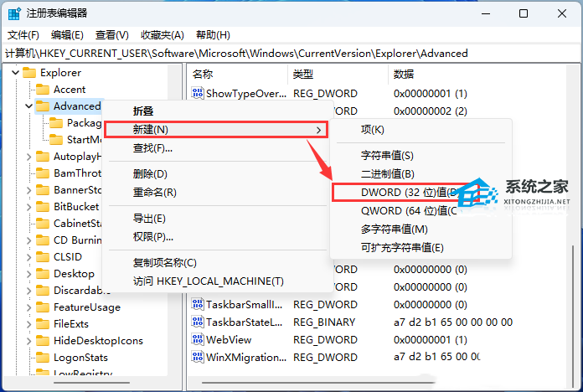The image size is (583, 392).
Task: Select the Desktop folder icon
Action: click(x=43, y=274)
